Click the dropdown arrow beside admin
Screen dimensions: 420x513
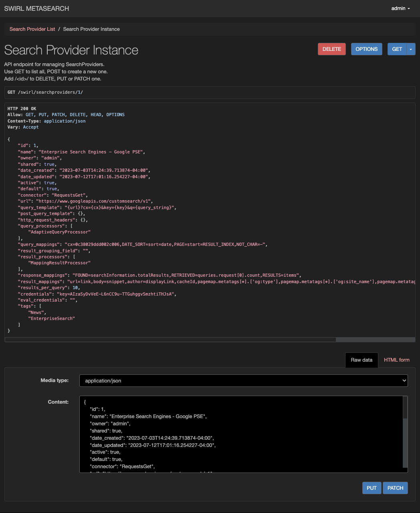tap(410, 8)
